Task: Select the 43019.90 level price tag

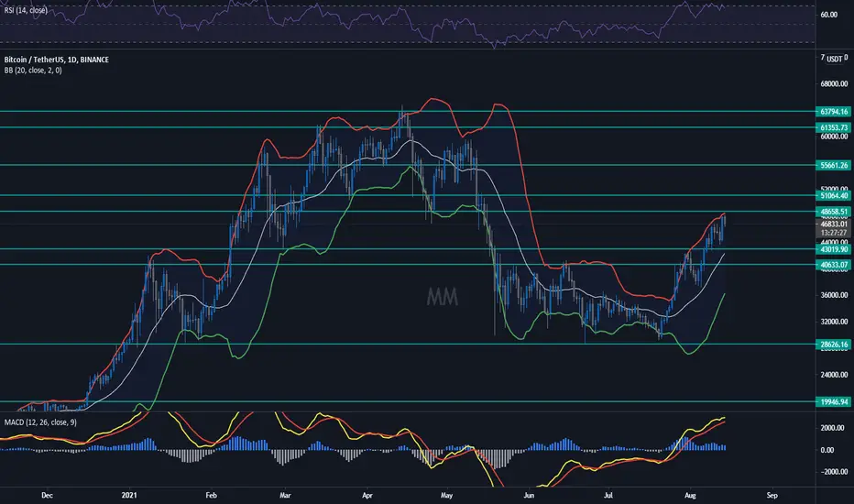Action: point(833,249)
